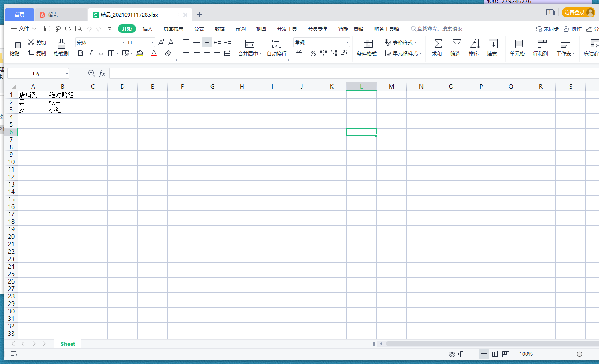
Task: Click the Cell style (单元格样式) button
Action: (403, 53)
